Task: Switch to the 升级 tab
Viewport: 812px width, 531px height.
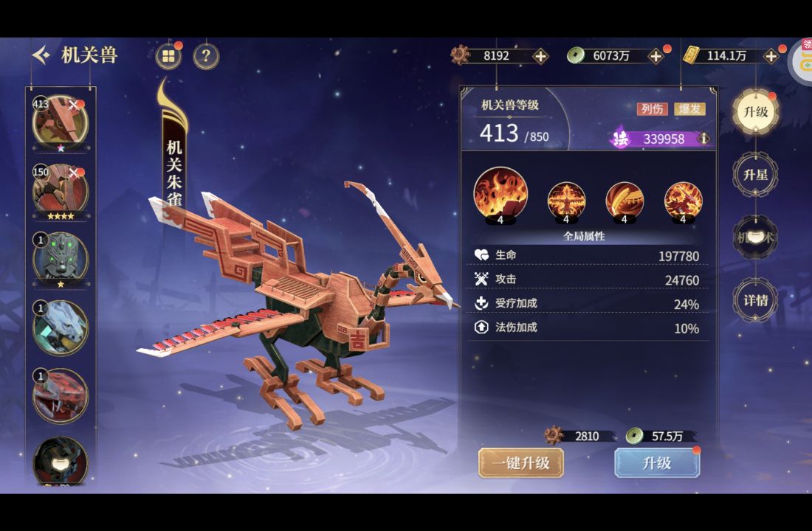Action: tap(755, 112)
